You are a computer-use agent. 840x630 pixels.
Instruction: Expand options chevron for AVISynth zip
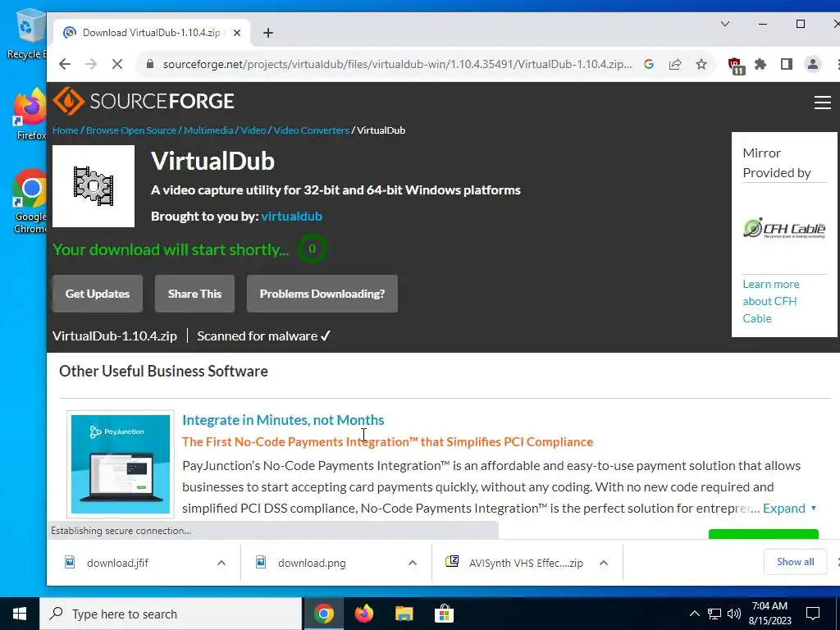[604, 563]
